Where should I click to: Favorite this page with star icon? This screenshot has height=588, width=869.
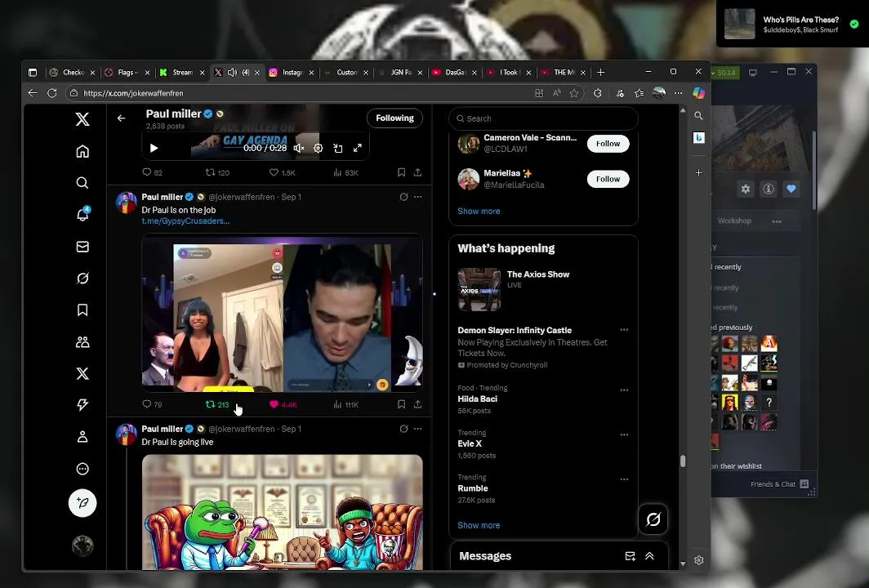point(574,93)
